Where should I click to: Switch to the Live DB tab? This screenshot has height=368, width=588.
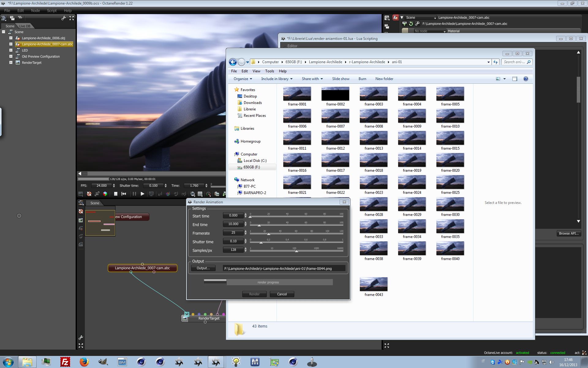click(x=25, y=26)
